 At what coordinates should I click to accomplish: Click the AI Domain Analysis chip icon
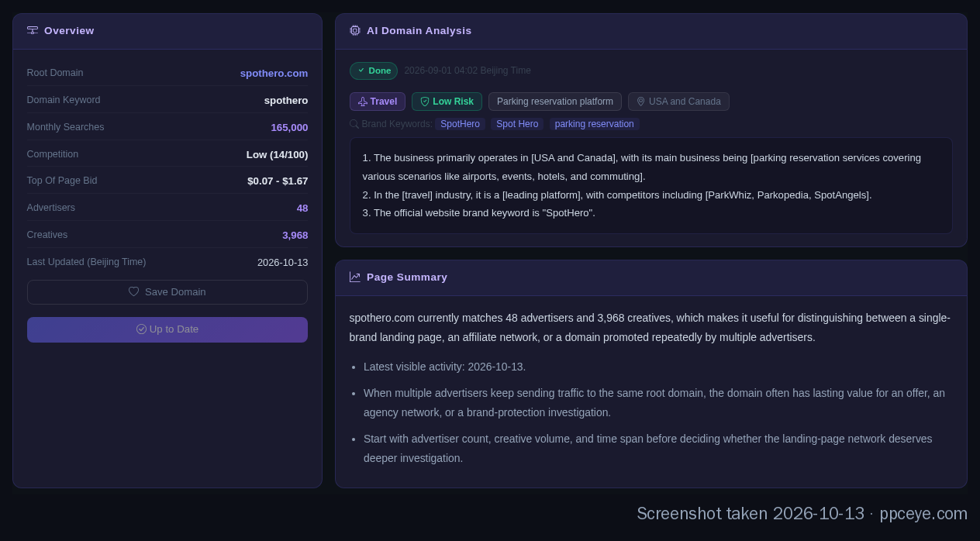pos(355,30)
